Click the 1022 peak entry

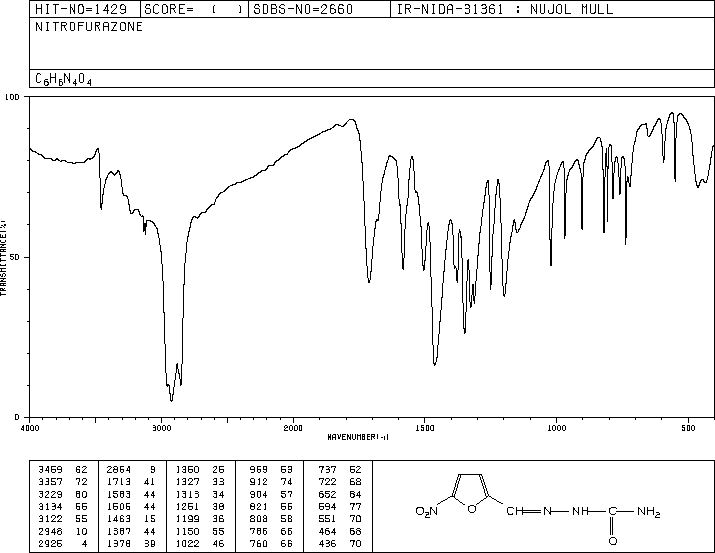click(200, 544)
